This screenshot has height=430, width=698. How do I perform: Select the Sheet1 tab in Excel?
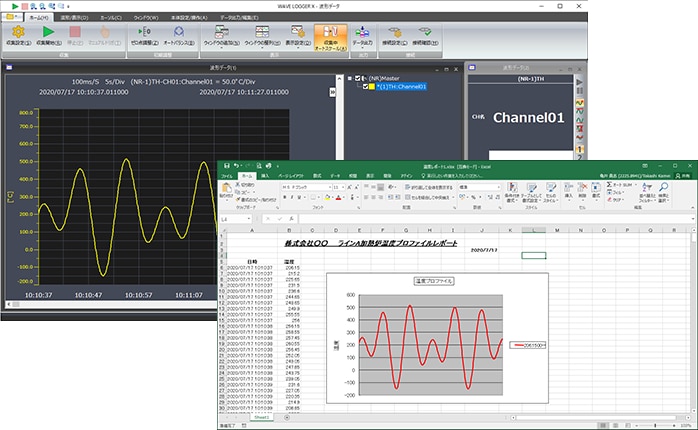click(x=262, y=418)
